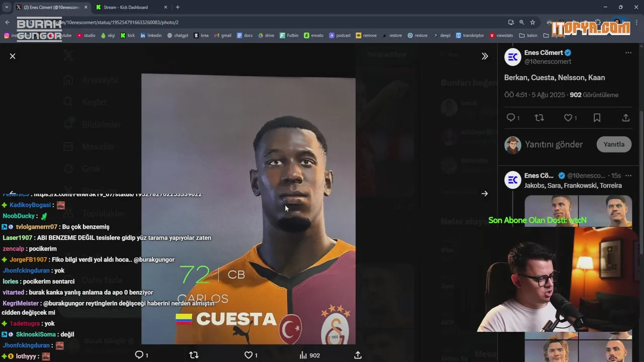Image resolution: width=644 pixels, height=362 pixels.
Task: Open the envato bookmark
Action: 314,36
